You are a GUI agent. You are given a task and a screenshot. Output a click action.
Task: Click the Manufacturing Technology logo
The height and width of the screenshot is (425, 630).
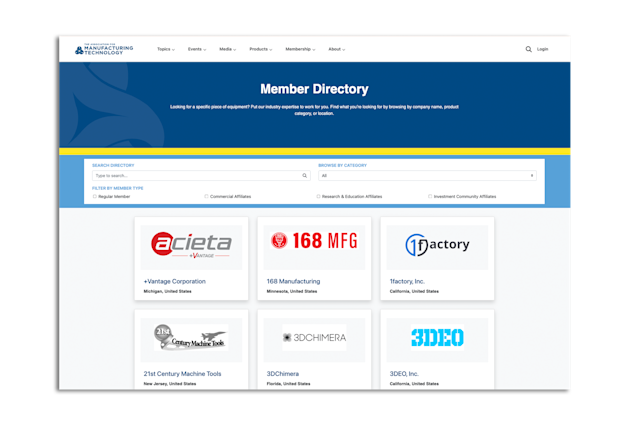104,49
